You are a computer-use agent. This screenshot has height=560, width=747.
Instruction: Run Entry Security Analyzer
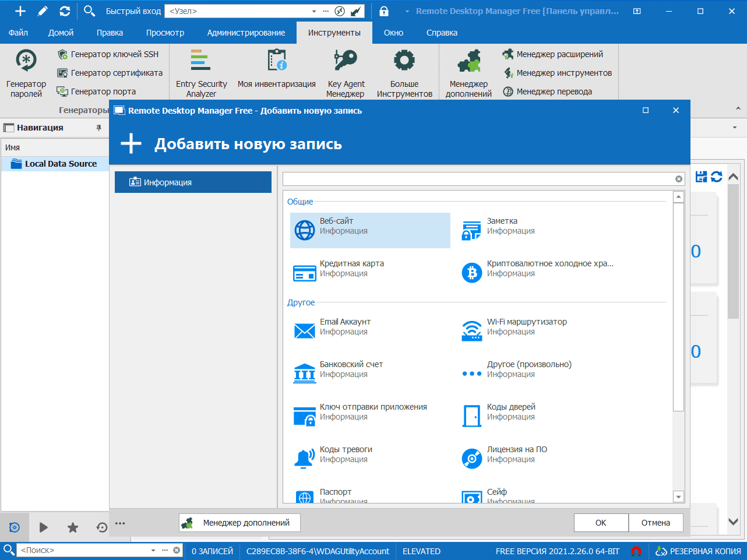(201, 73)
